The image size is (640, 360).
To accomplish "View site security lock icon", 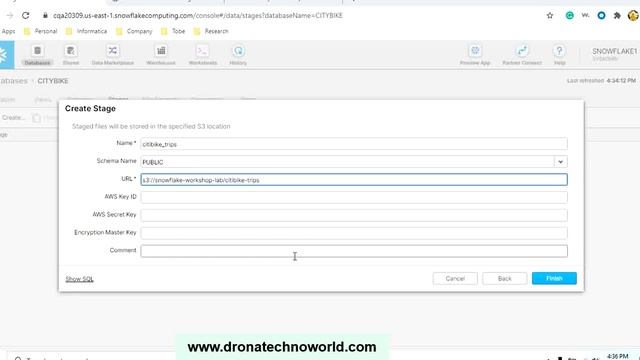I will click(45, 16).
